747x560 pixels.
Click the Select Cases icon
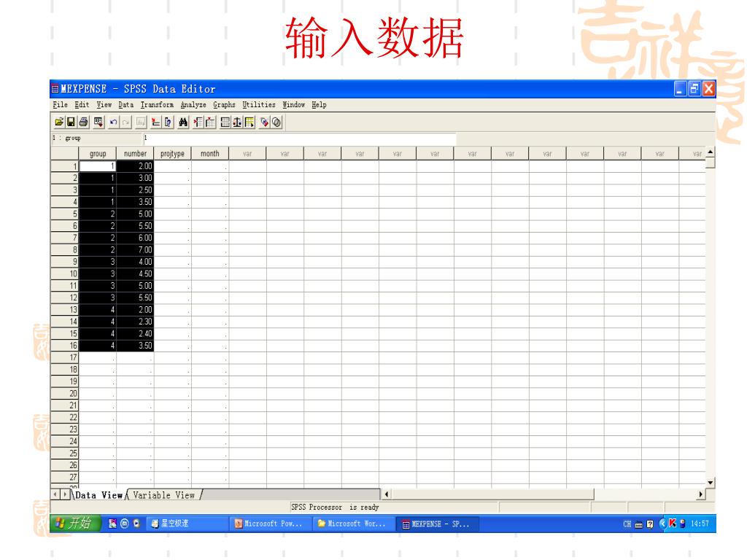(x=249, y=122)
